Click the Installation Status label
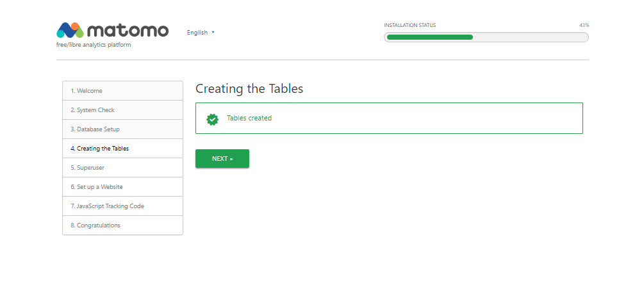The height and width of the screenshot is (294, 644). pyautogui.click(x=409, y=25)
